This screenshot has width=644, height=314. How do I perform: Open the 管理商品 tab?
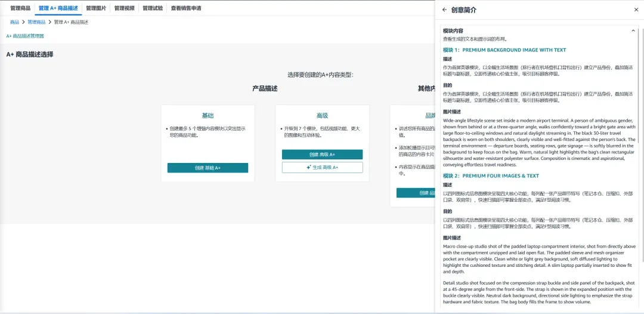[20, 8]
